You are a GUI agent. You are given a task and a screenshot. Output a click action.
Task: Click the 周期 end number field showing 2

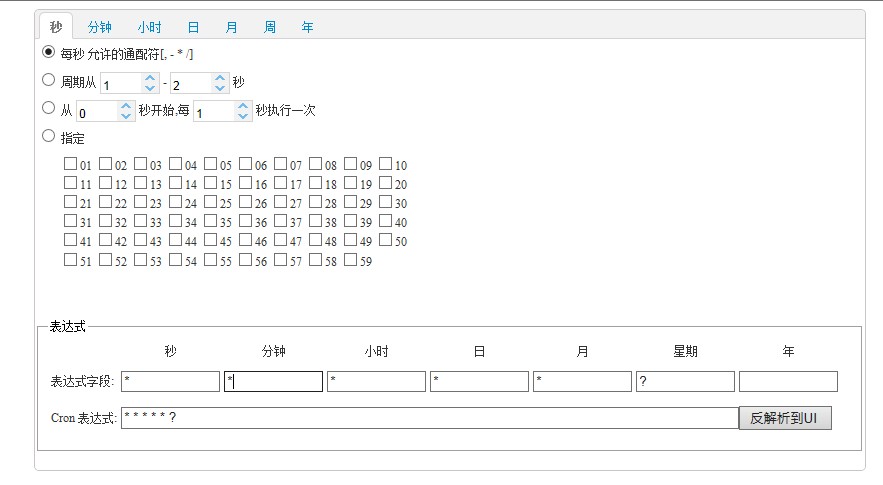pos(193,83)
